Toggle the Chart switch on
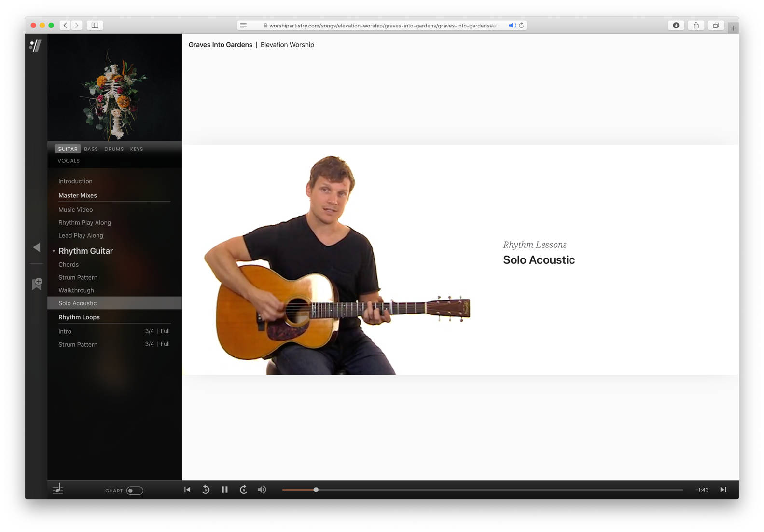This screenshot has width=764, height=532. [x=134, y=491]
